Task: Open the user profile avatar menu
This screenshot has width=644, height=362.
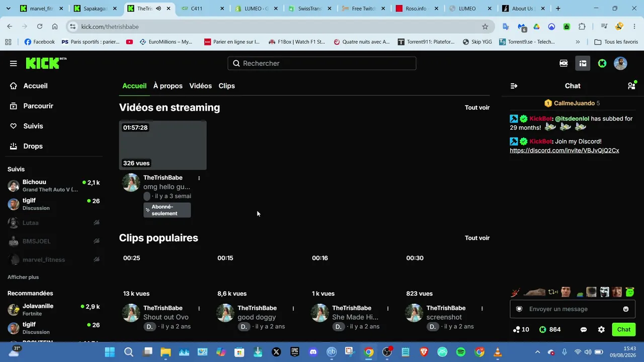Action: point(620,63)
